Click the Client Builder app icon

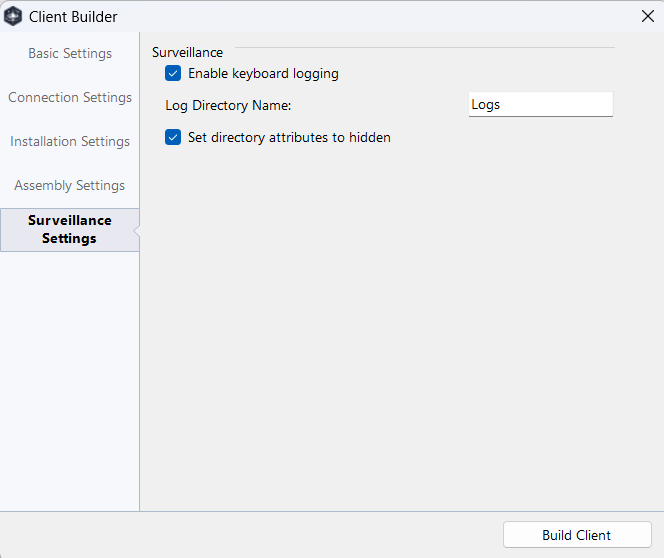[x=13, y=17]
